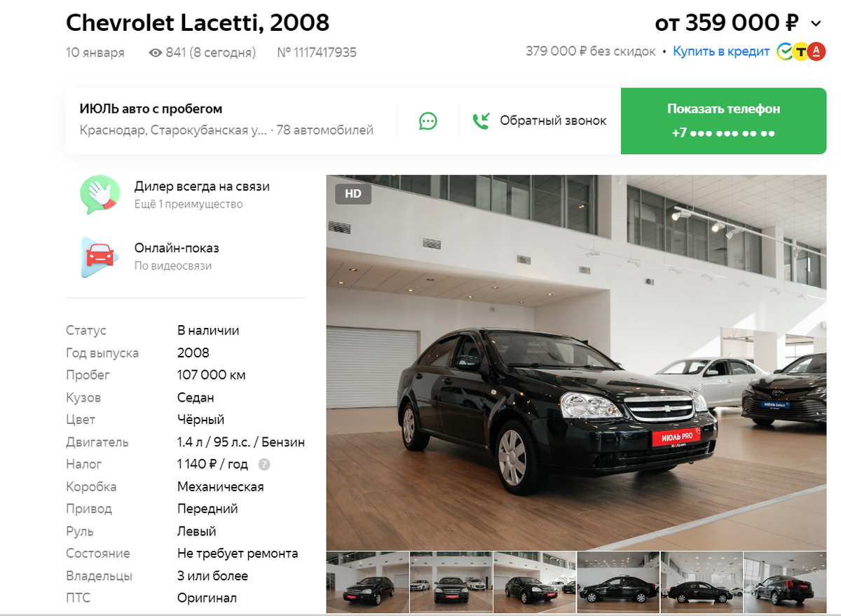
Task: Click the online showing car icon
Action: coord(96,256)
